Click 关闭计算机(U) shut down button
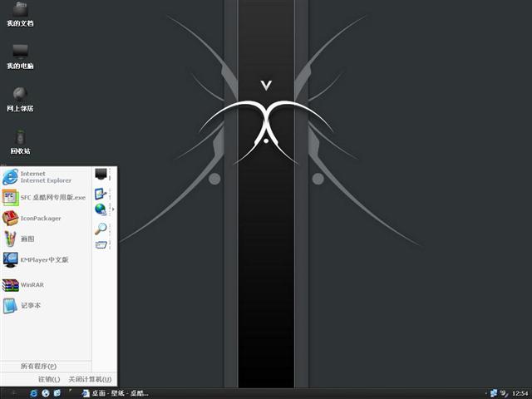Viewport: 532px width, 399px height. tap(90, 379)
